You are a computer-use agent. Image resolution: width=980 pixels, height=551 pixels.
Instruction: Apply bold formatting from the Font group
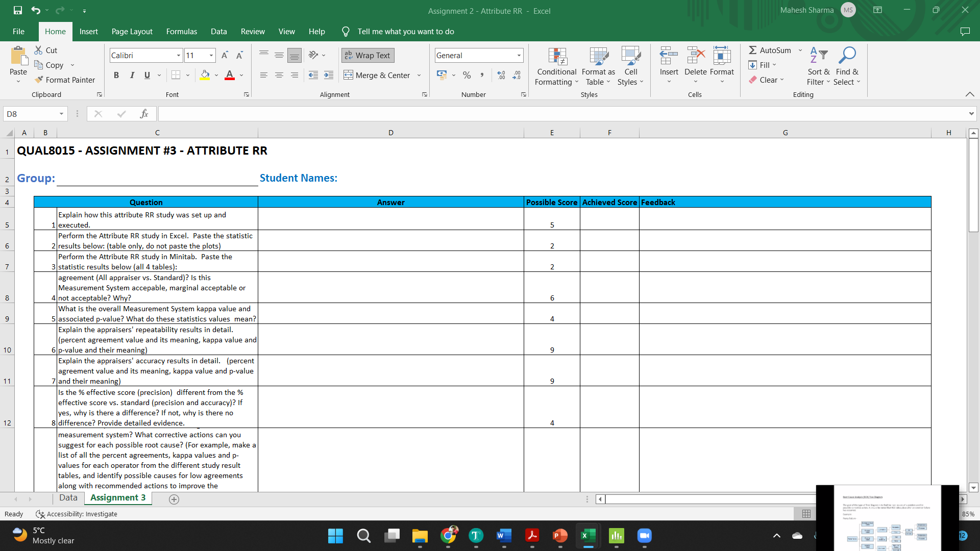pyautogui.click(x=116, y=75)
